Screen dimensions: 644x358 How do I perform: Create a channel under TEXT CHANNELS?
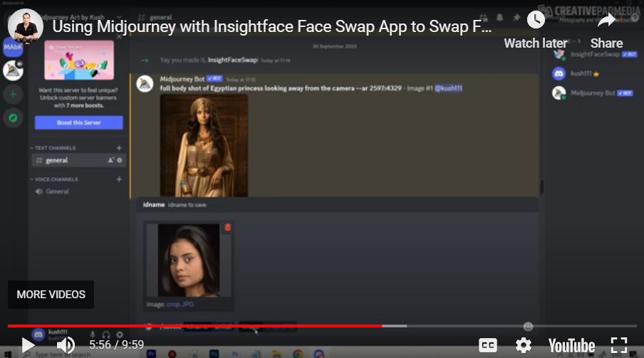click(119, 148)
